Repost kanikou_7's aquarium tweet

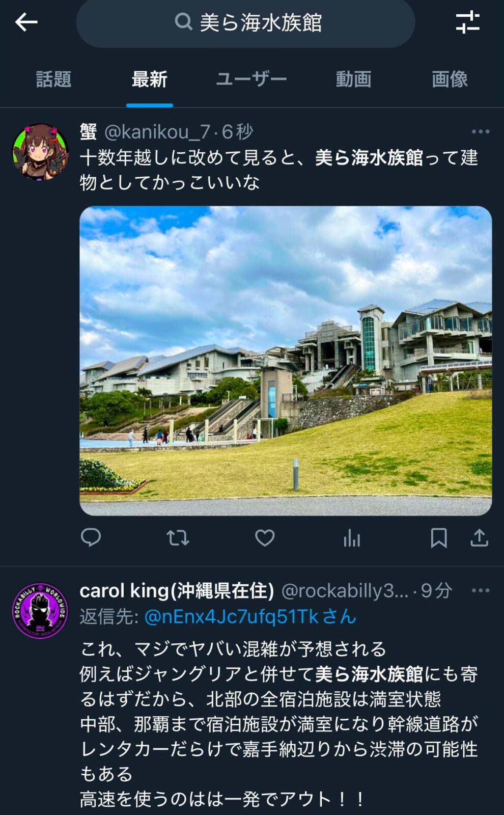[x=178, y=537]
